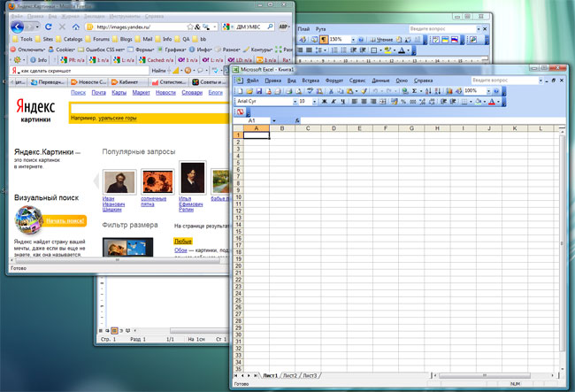Select column D header in Excel
The image size is (575, 392).
[333, 128]
